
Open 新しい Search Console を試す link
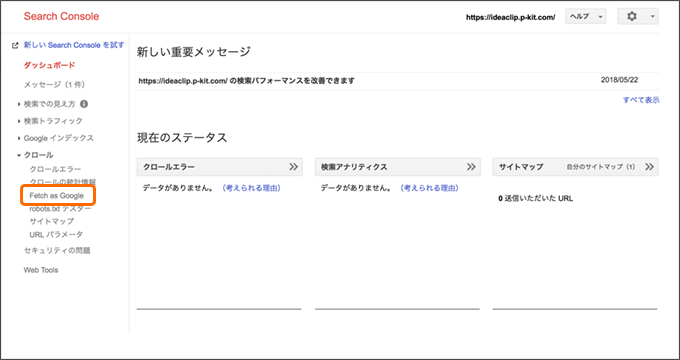point(74,45)
